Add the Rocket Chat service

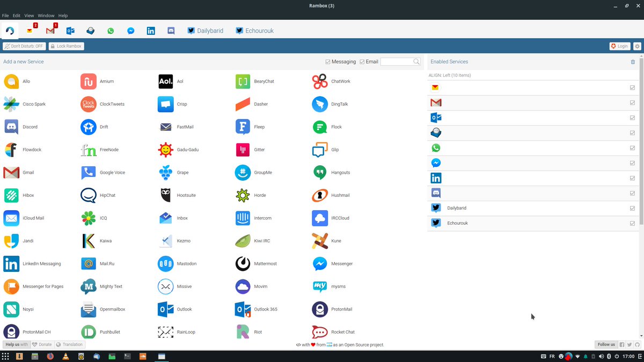tap(333, 332)
